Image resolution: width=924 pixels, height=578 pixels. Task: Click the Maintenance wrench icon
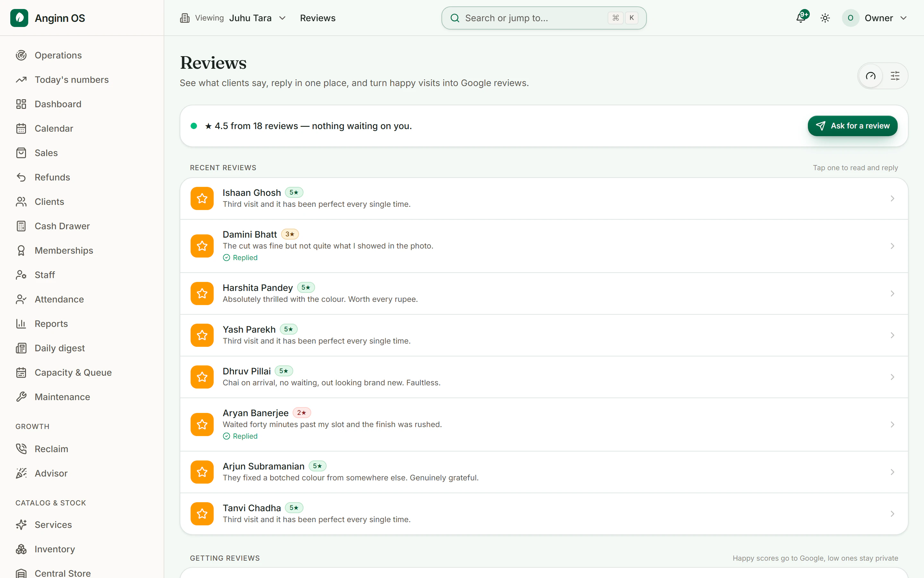click(21, 397)
